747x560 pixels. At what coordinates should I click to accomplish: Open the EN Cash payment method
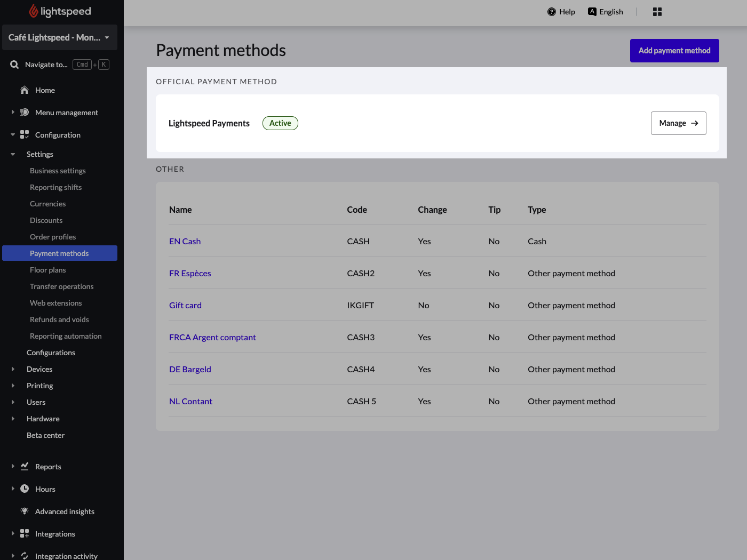point(185,241)
